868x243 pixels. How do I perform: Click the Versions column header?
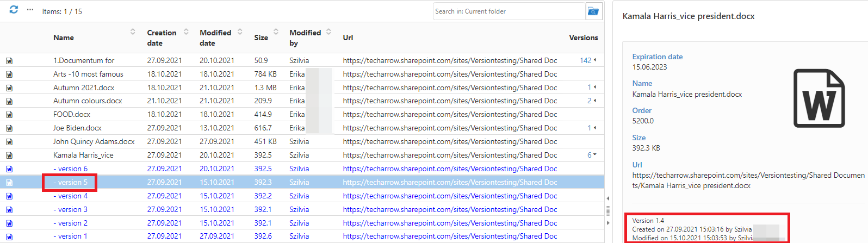tap(584, 38)
